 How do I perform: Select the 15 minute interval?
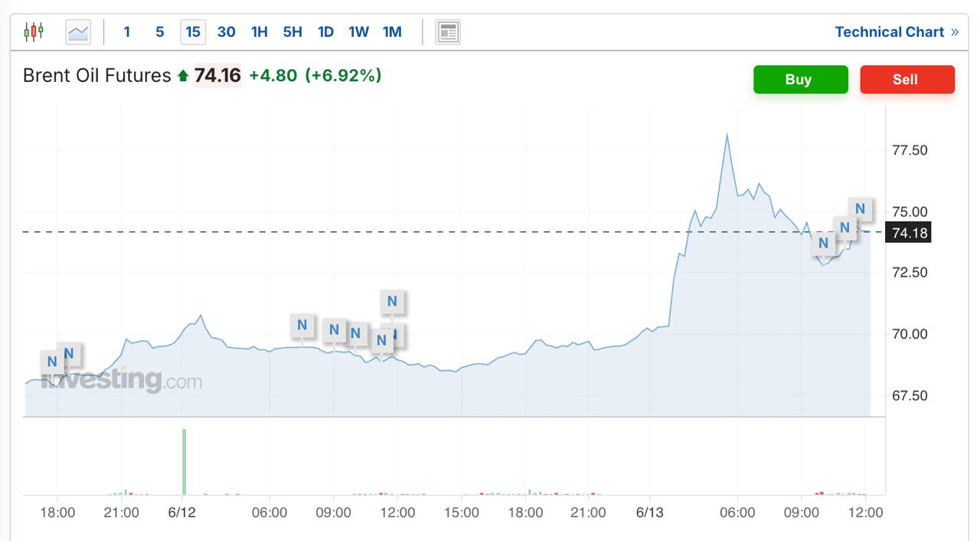pos(193,31)
